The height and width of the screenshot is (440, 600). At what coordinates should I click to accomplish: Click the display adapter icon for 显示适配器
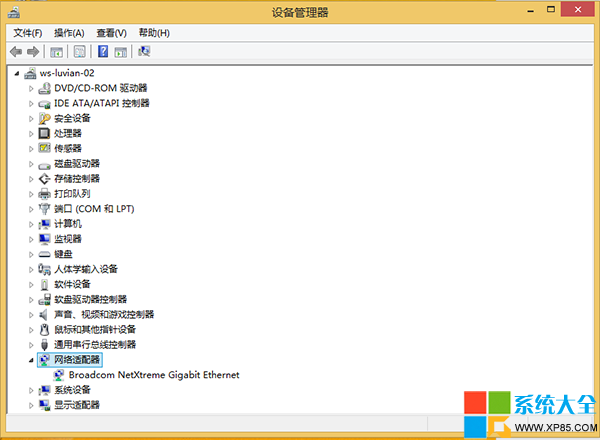pyautogui.click(x=44, y=405)
